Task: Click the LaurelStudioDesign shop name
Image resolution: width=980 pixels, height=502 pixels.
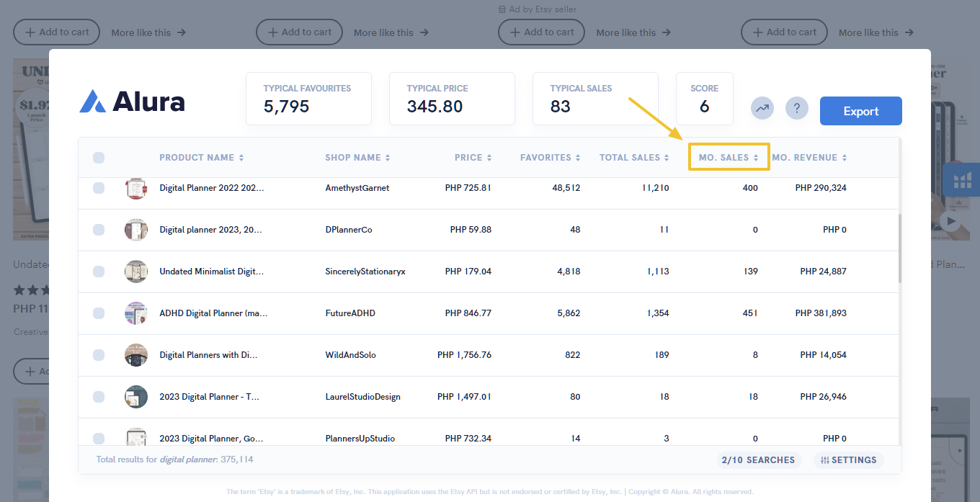Action: (x=363, y=397)
